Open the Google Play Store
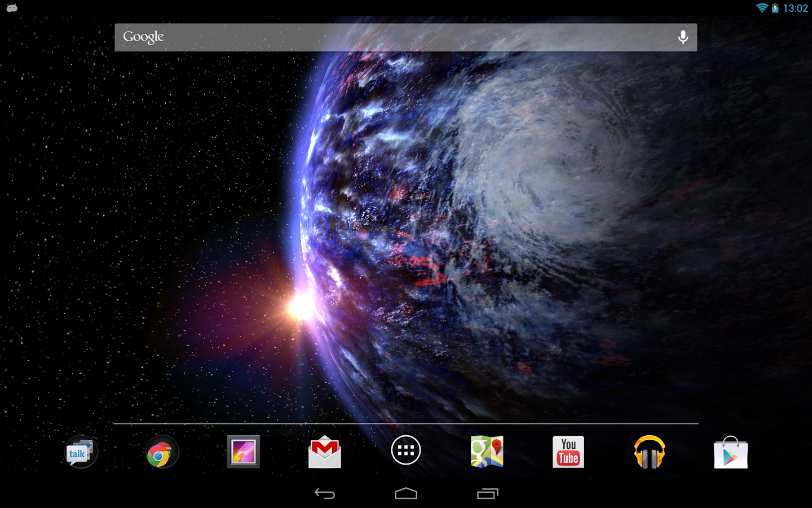Image resolution: width=812 pixels, height=508 pixels. [x=731, y=453]
